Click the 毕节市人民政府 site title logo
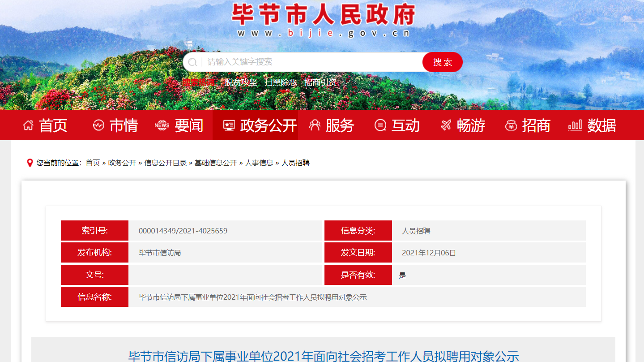 pos(323,15)
